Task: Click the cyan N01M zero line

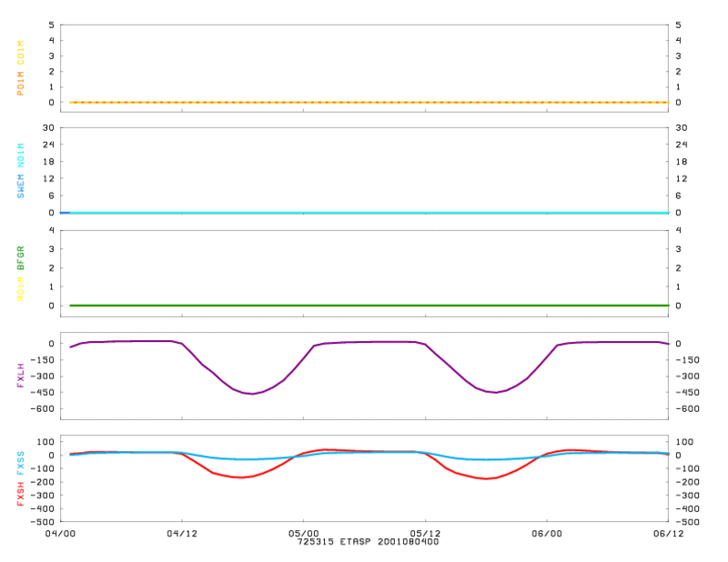Action: 369,213
